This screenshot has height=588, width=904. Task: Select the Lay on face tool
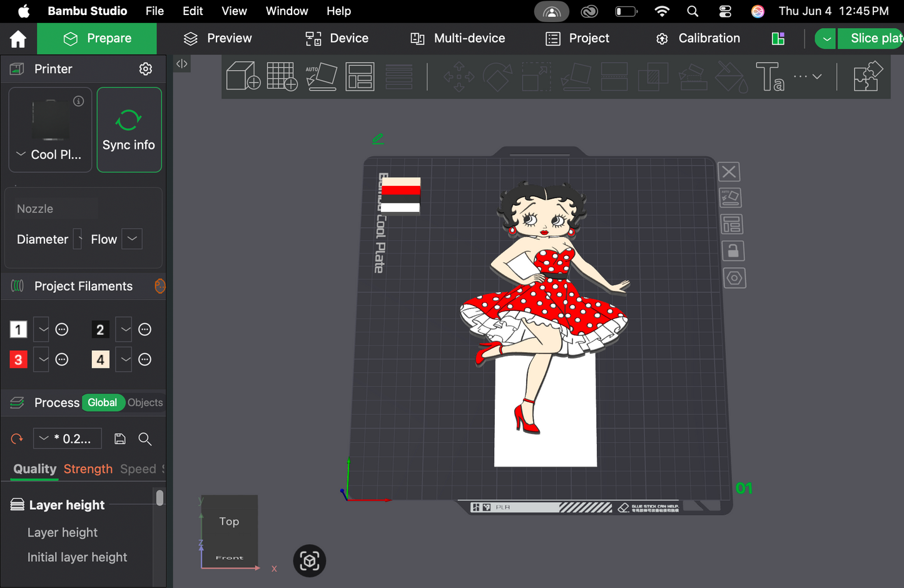tap(576, 77)
